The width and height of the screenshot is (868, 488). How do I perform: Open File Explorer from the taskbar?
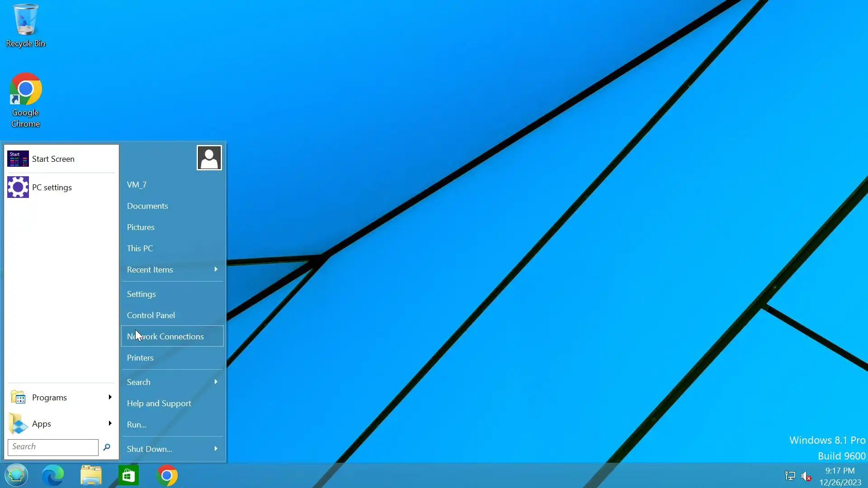pyautogui.click(x=91, y=475)
